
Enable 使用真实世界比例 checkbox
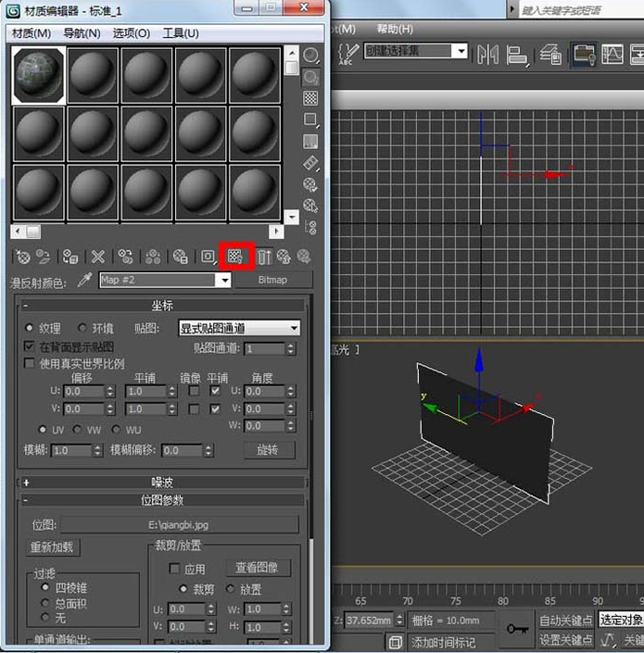[x=30, y=364]
